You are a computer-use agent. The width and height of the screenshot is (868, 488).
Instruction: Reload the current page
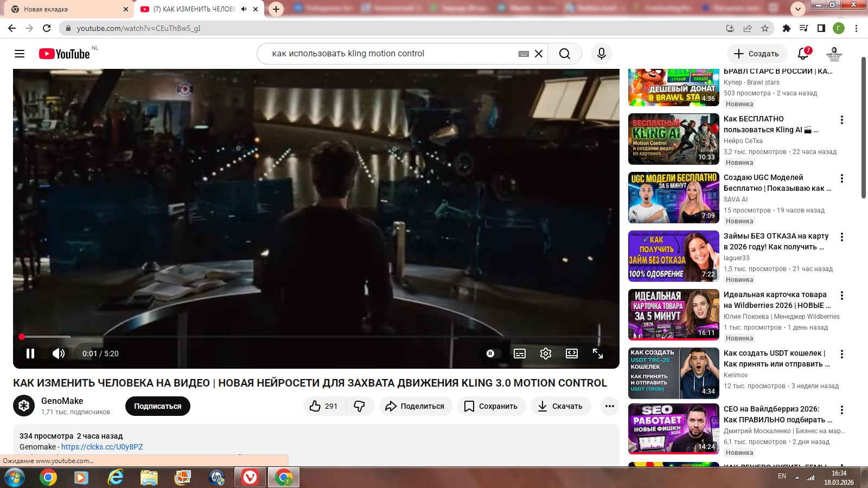point(47,28)
